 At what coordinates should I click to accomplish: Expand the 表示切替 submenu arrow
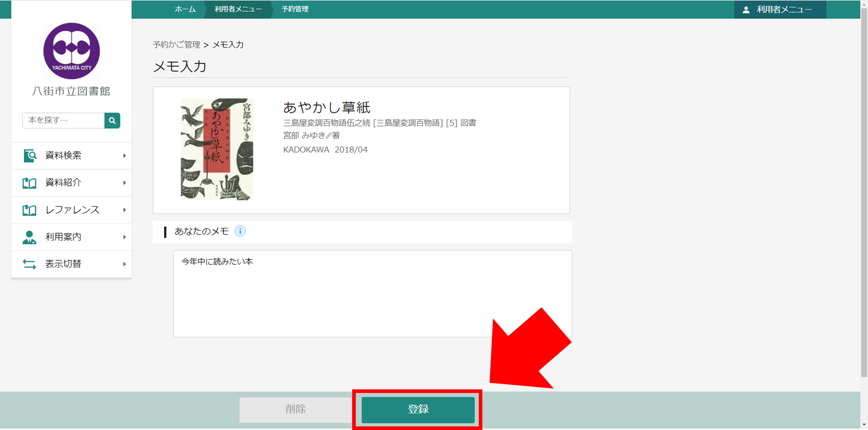tap(124, 264)
